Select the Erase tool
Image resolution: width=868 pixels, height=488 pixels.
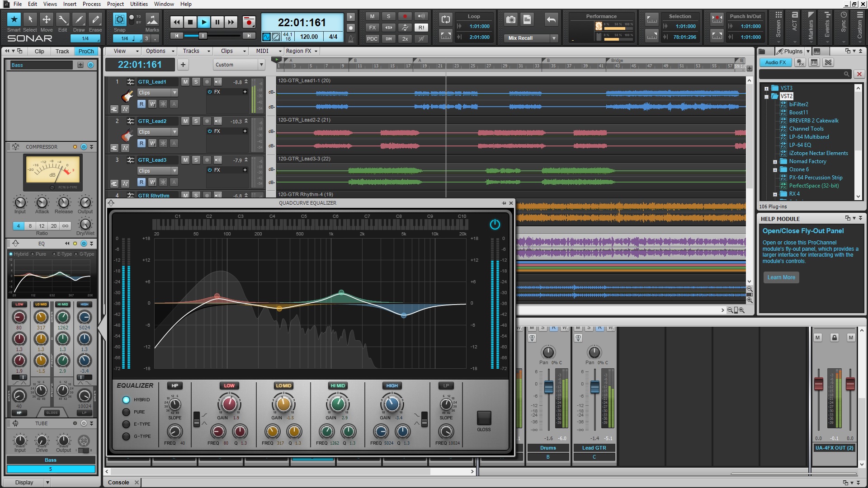point(95,19)
